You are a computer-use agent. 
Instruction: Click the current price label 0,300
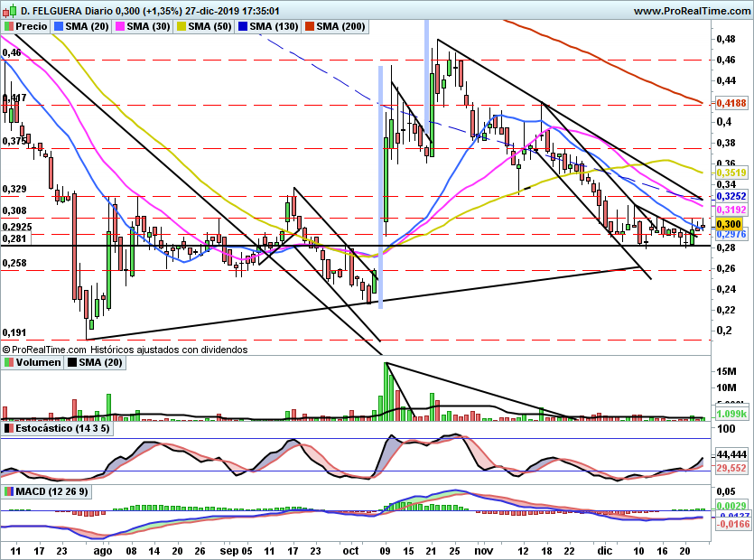[x=728, y=223]
